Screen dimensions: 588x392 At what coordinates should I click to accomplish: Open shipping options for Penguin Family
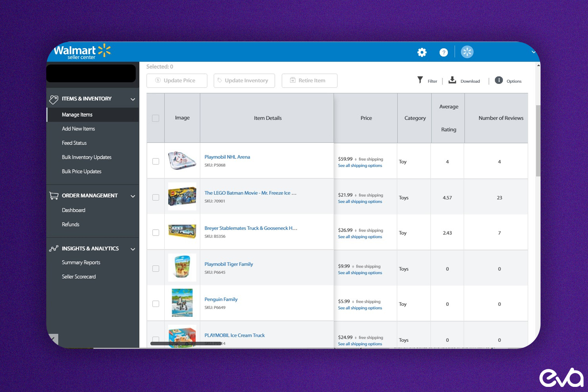click(360, 308)
